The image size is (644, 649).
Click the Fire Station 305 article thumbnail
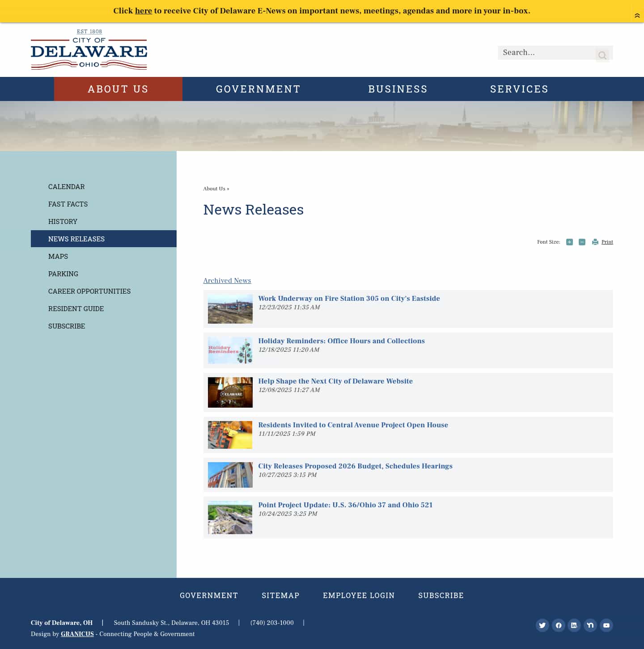point(230,308)
